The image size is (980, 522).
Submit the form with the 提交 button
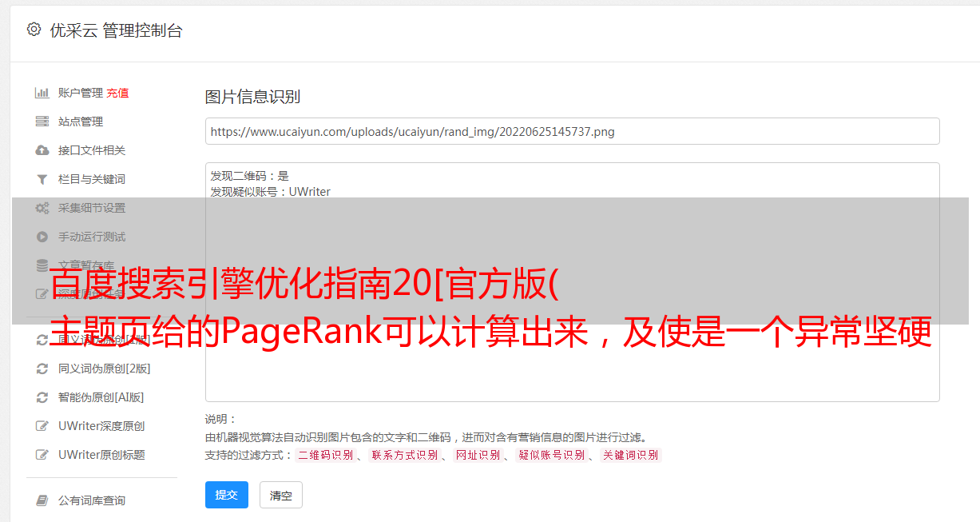[x=227, y=495]
